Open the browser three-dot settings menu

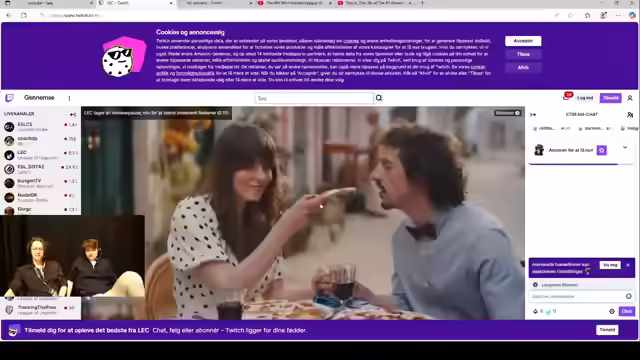coord(618,16)
